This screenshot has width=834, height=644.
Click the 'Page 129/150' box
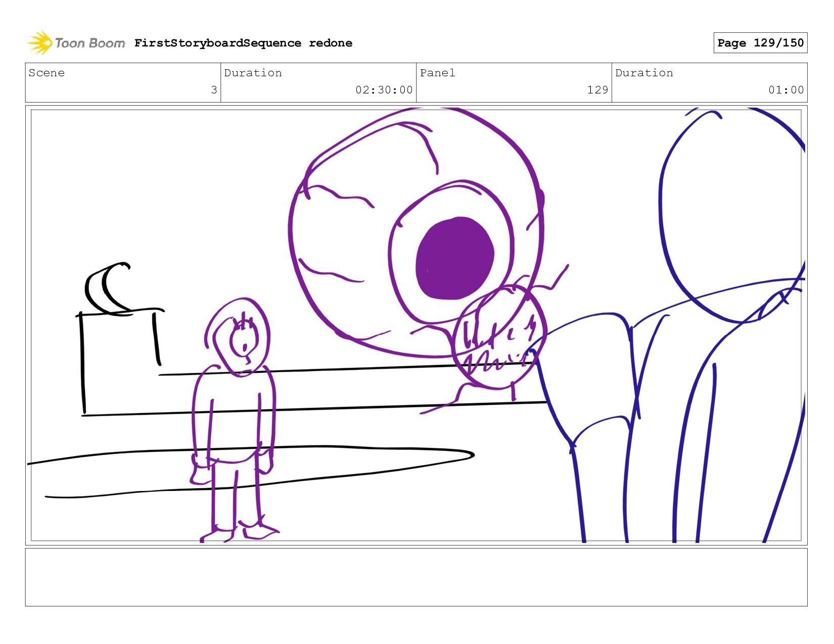click(760, 43)
